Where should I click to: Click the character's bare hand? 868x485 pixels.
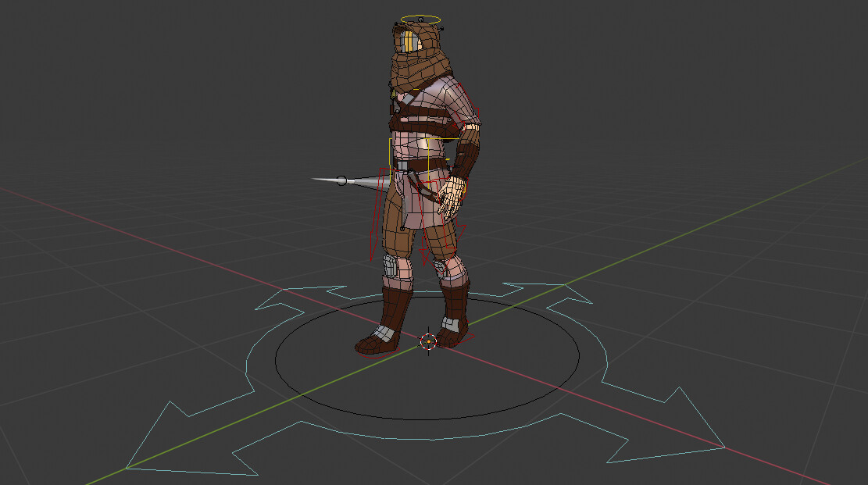pos(453,198)
